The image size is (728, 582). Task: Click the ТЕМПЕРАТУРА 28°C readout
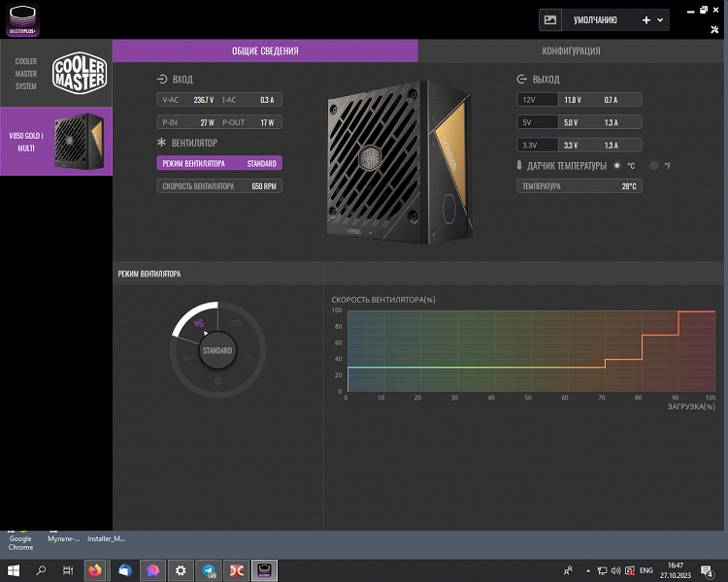click(x=579, y=186)
